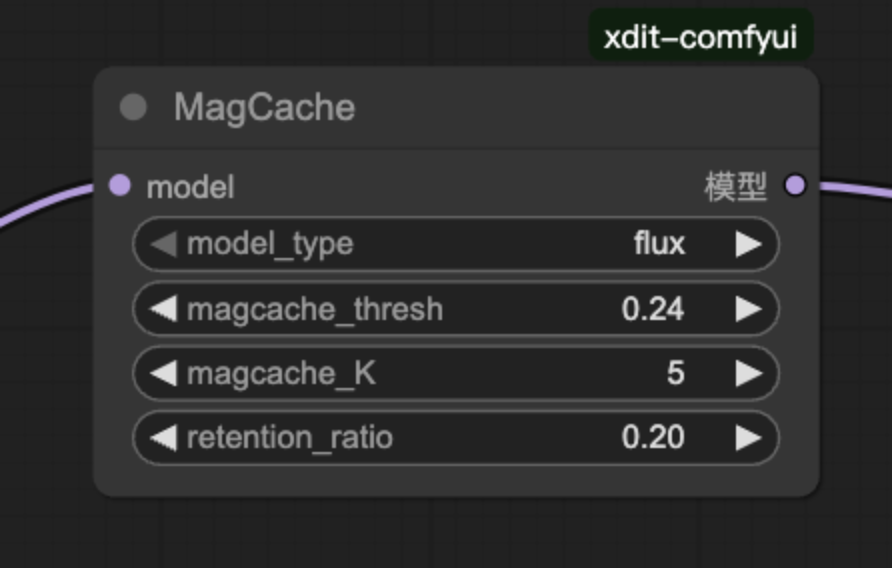Click the 模型 output connector dot
Viewport: 892px width, 568px height.
coord(795,185)
